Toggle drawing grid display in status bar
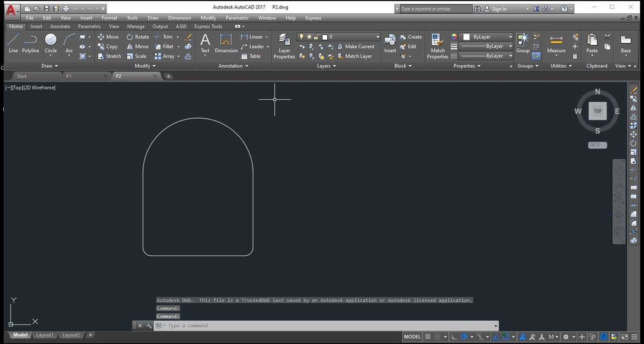 pos(428,337)
